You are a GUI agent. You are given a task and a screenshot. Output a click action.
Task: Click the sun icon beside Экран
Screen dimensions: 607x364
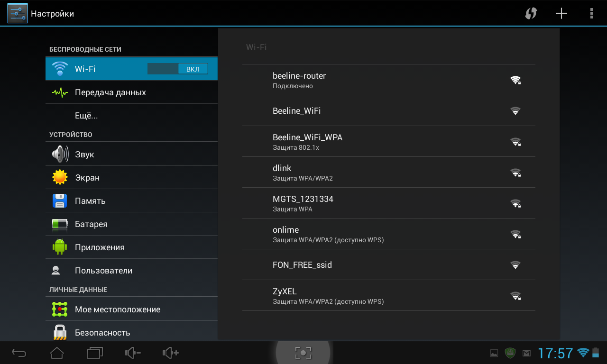[x=60, y=178]
